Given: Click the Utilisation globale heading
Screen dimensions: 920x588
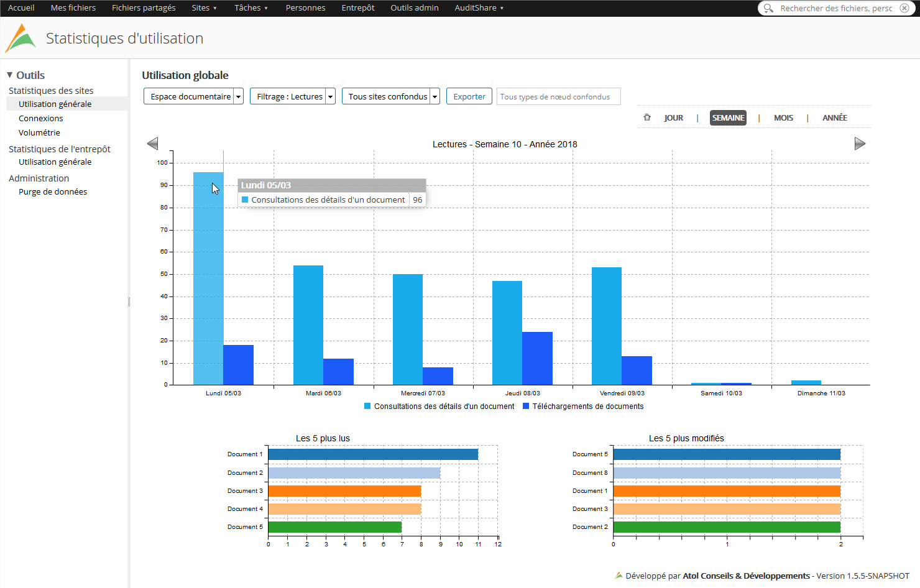Looking at the screenshot, I should 185,75.
